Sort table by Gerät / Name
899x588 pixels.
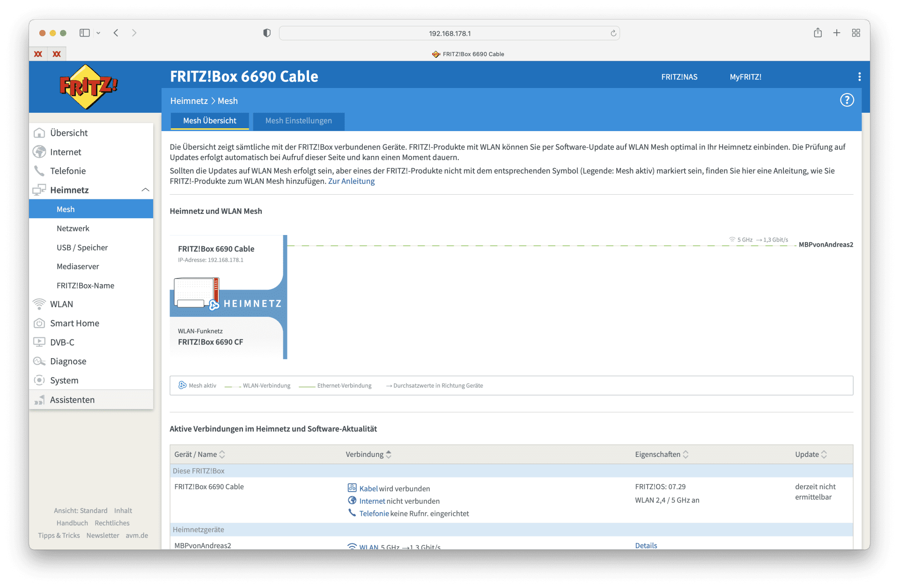[x=199, y=455]
